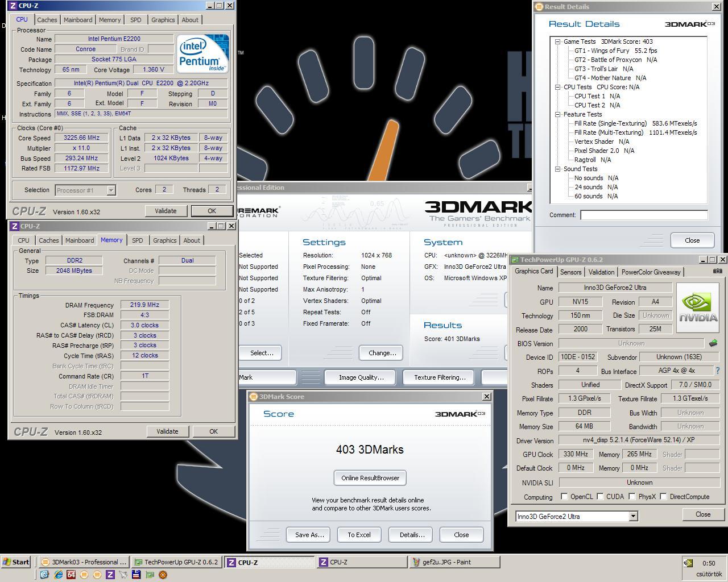Click the orange gear quick launch icon
728x582 pixels.
(163, 575)
